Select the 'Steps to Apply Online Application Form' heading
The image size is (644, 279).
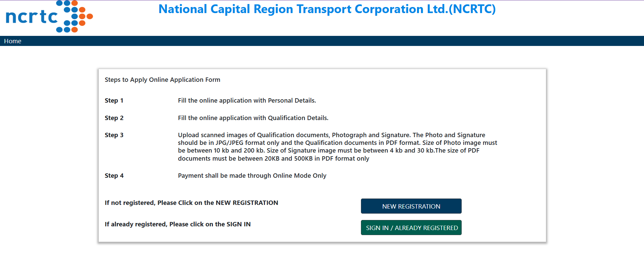tap(163, 80)
